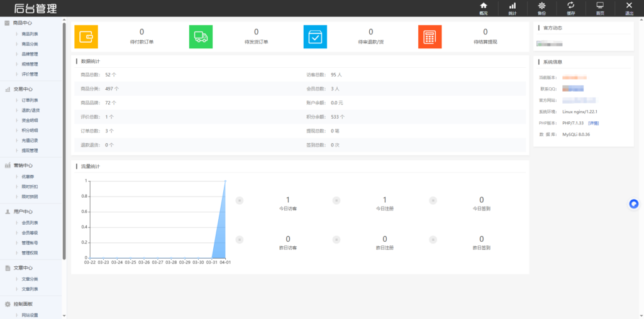Click the sidebar scroll-down arrow

[x=64, y=316]
